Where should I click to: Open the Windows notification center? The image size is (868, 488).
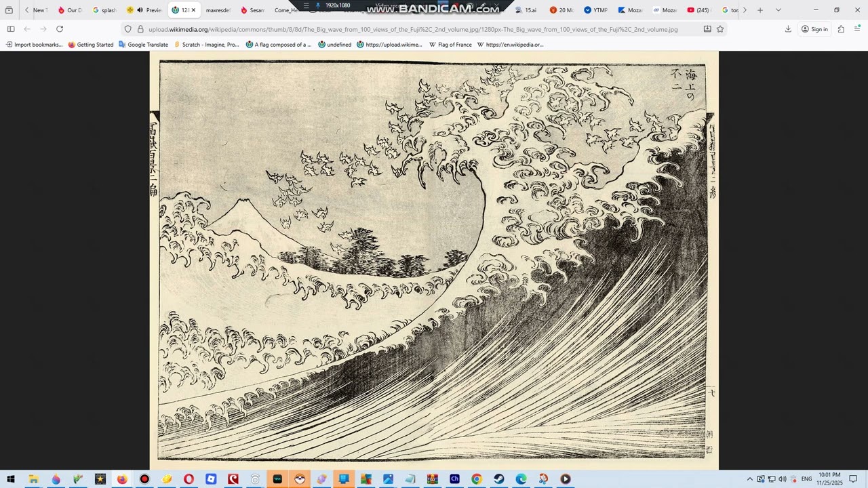pos(853,479)
